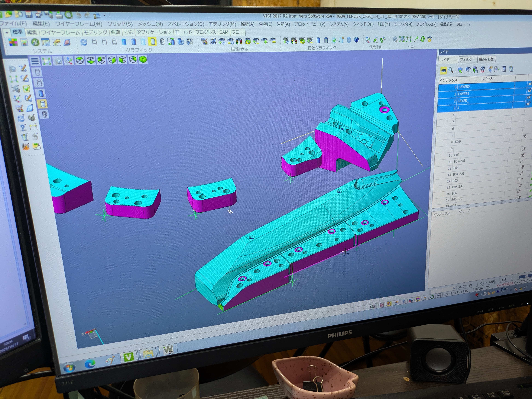
Task: Click the clipboard list icon in the layer panel
Action: tap(504, 69)
